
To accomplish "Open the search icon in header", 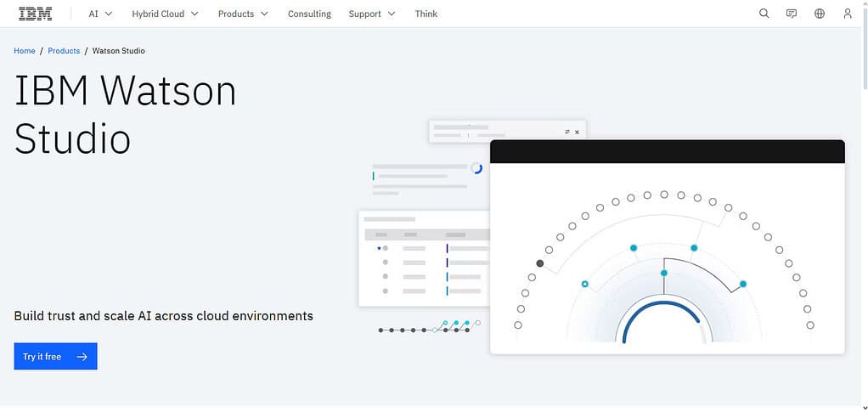I will 764,14.
